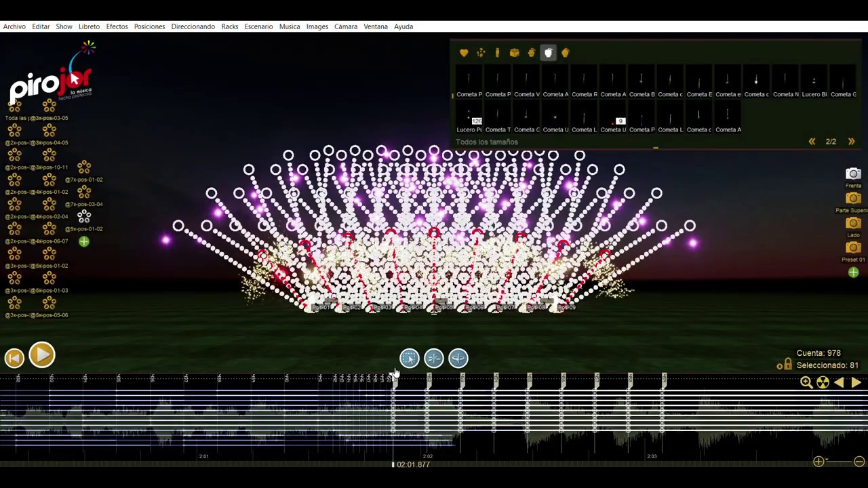
Task: Click the last shell category icon in effects panel
Action: click(566, 53)
